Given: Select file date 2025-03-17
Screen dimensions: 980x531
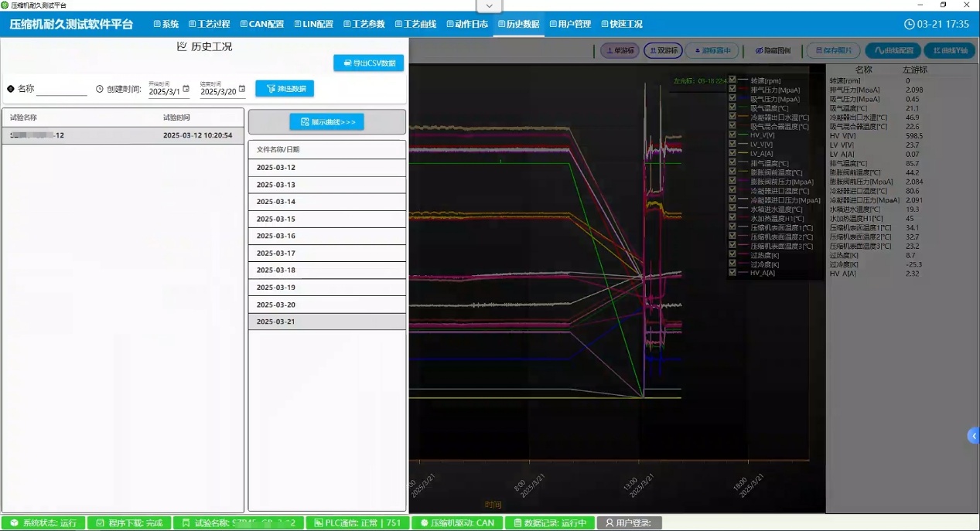Looking at the screenshot, I should (x=326, y=254).
